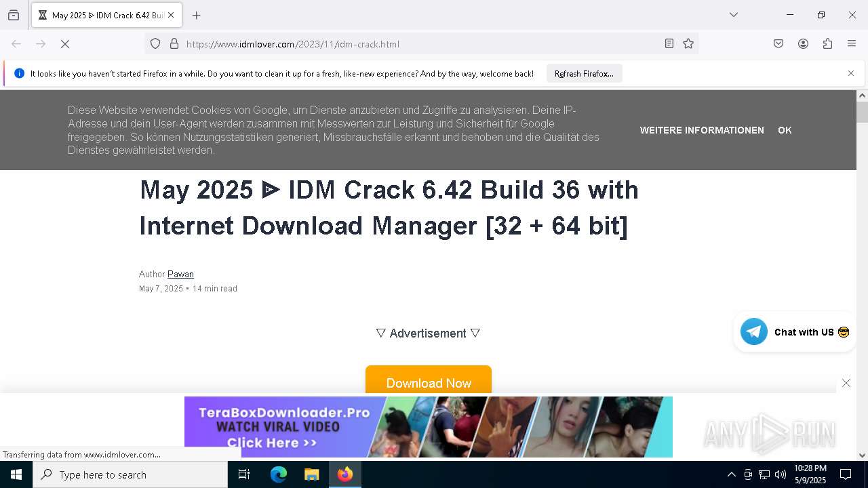Click the page scrollbar down arrow
Image resolution: width=868 pixels, height=488 pixels.
click(x=862, y=455)
